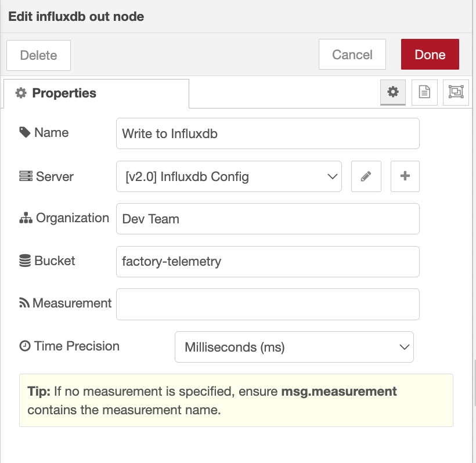
Task: Click the 'Measurement' label text
Action: (x=72, y=303)
